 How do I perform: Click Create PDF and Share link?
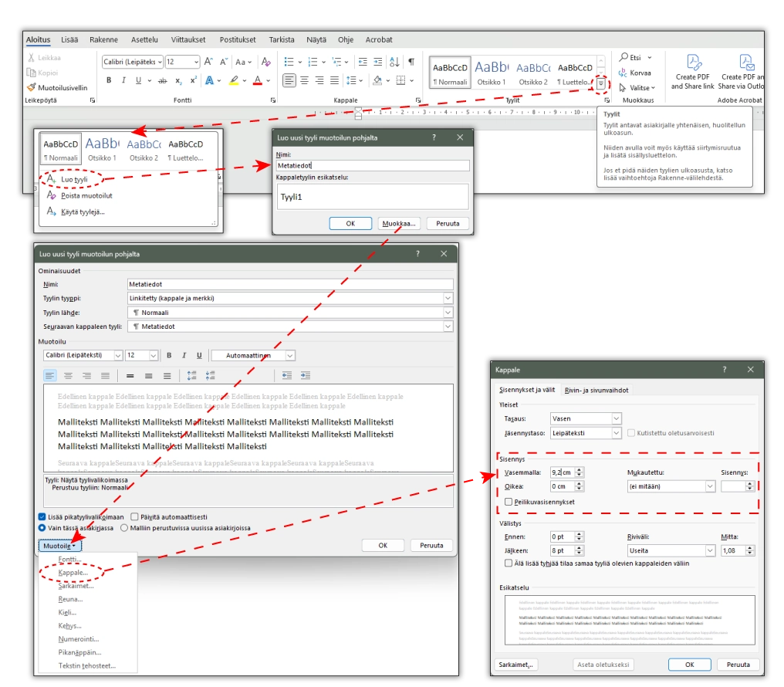pos(692,73)
